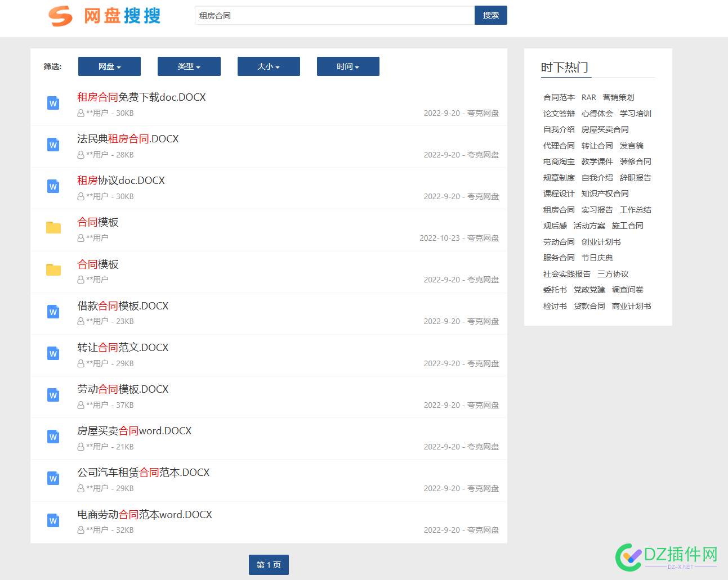Click hot tag 房屋买卖合同
Image resolution: width=728 pixels, height=580 pixels.
coord(605,129)
